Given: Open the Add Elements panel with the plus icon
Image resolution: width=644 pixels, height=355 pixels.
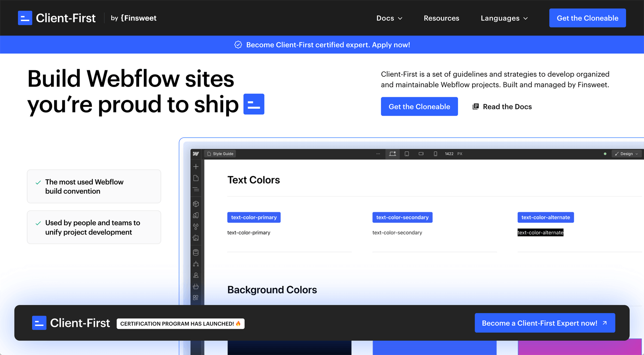Looking at the screenshot, I should click(x=196, y=166).
